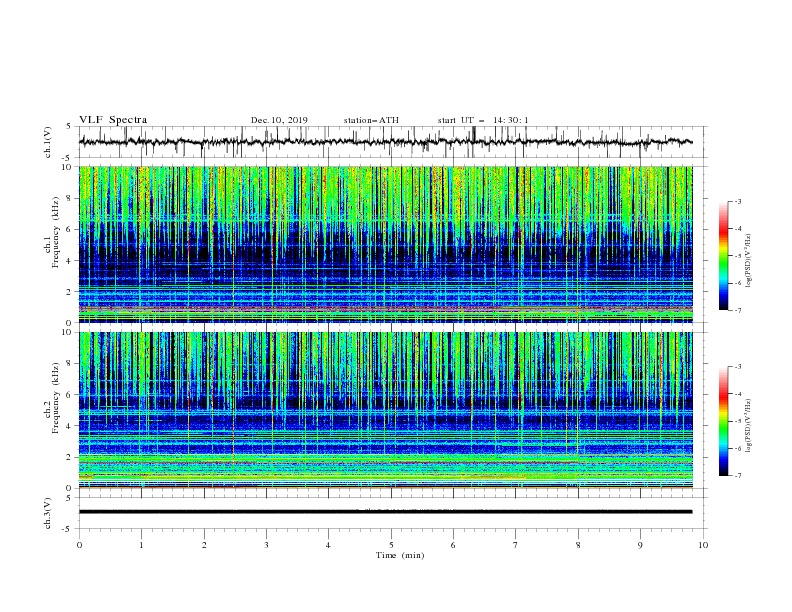The image size is (792, 612).
Task: Click time axis tick label "8"
Action: click(x=578, y=545)
